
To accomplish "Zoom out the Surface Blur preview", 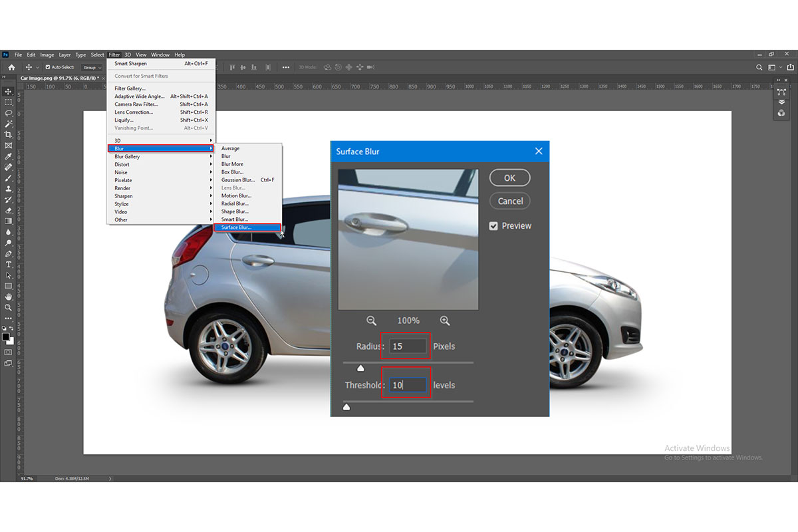I will click(x=371, y=321).
